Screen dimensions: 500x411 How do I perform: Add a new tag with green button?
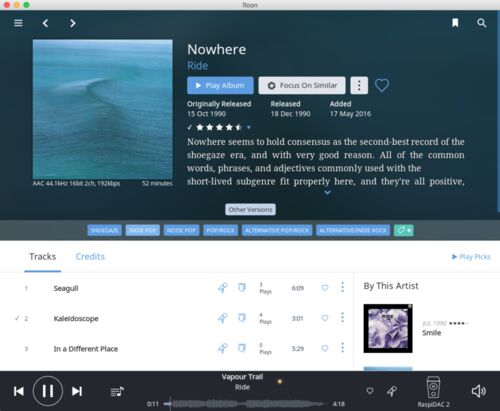[404, 230]
